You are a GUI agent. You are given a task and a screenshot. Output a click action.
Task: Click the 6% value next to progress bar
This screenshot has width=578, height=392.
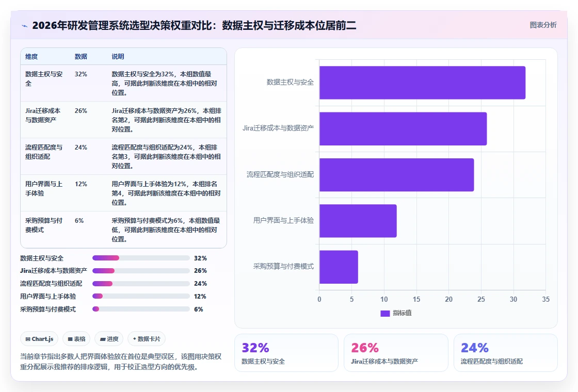point(198,309)
